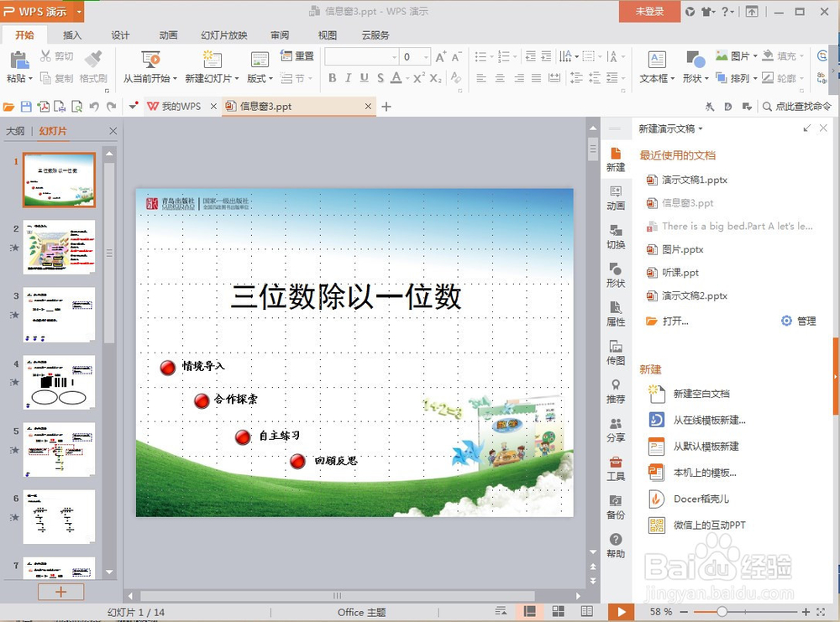The width and height of the screenshot is (840, 622).
Task: Center align the text
Action: tap(500, 78)
